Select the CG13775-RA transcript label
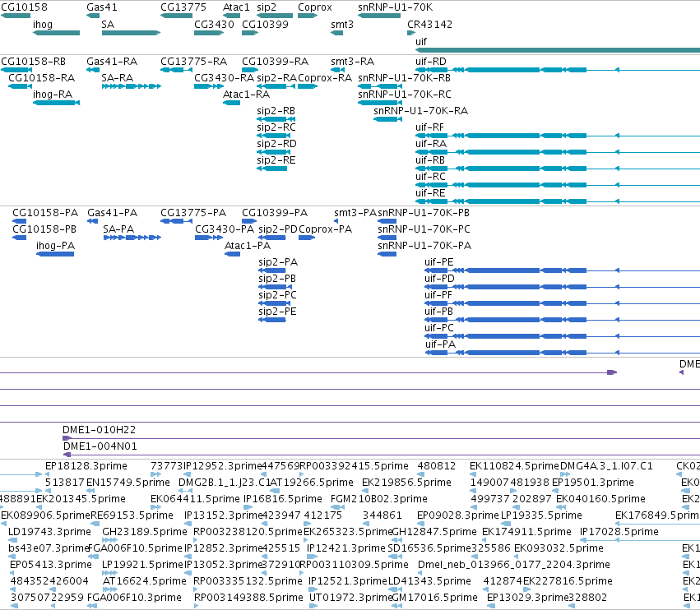This screenshot has height=610, width=700. (x=194, y=62)
